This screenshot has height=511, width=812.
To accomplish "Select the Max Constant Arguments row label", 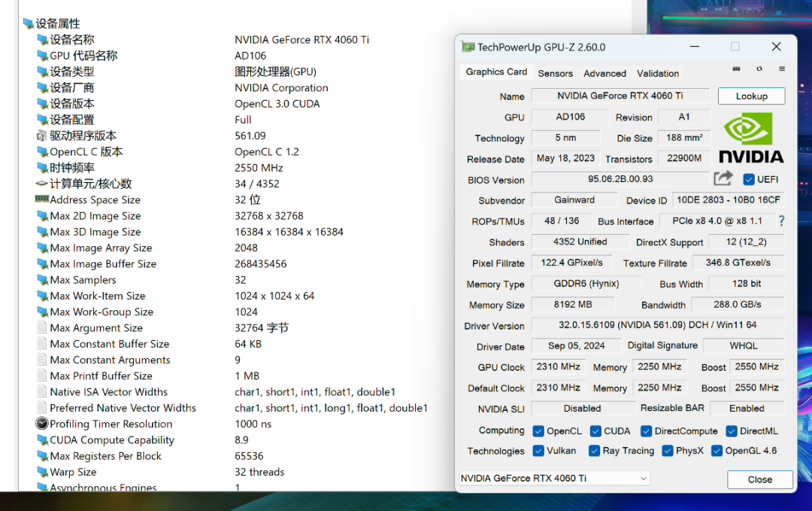I will [111, 360].
